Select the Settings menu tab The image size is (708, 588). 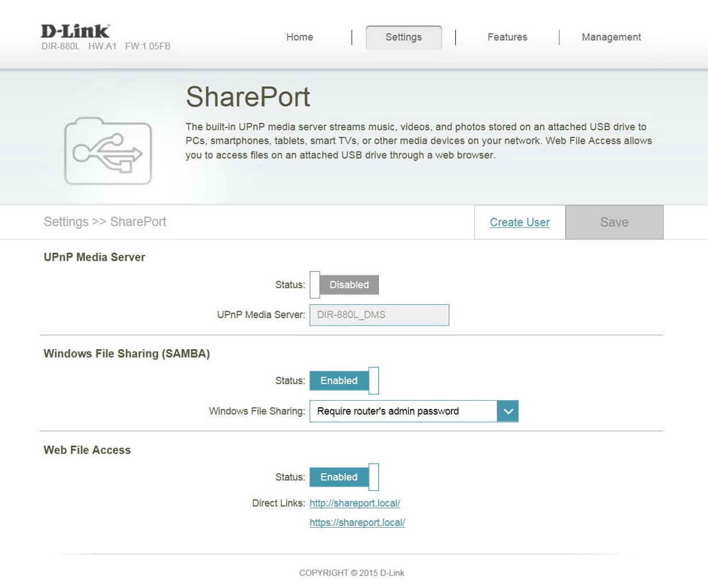[x=404, y=37]
